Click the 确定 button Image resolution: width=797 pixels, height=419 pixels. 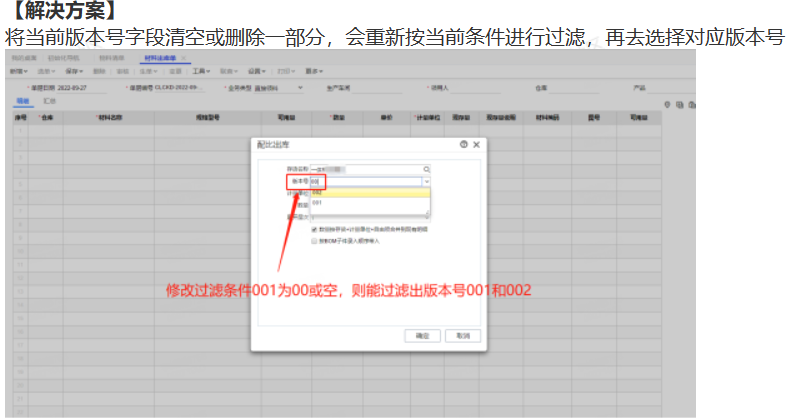[x=422, y=336]
